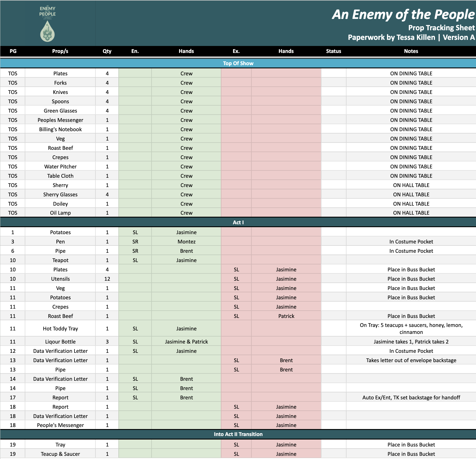This screenshot has height=459, width=476.
Task: Toggle the green En. cell for Potatoes
Action: pos(135,232)
